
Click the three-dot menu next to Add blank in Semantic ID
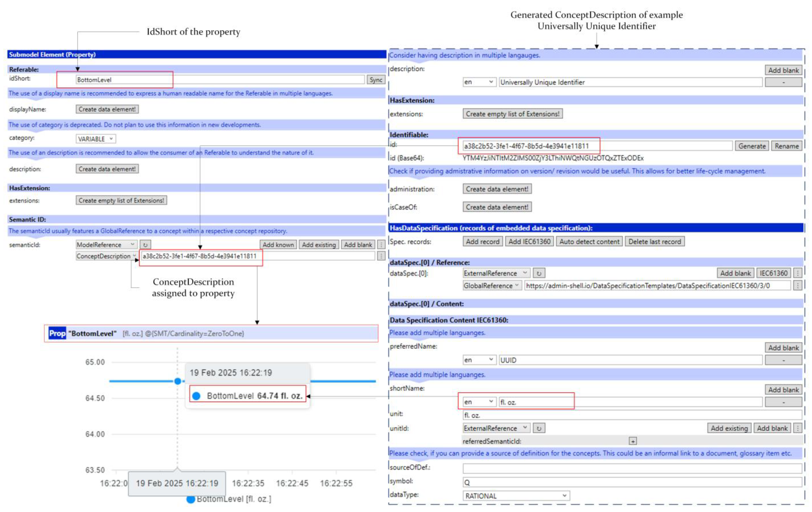[381, 245]
